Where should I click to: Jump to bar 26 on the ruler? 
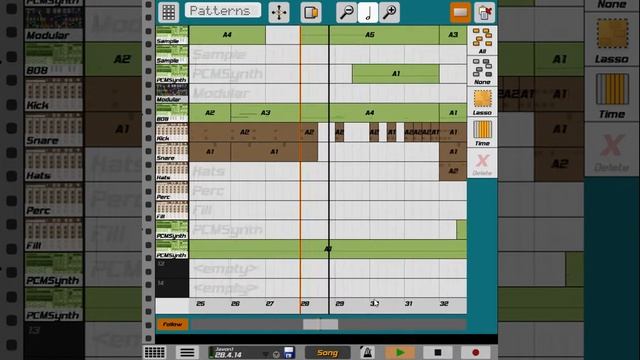pos(235,304)
